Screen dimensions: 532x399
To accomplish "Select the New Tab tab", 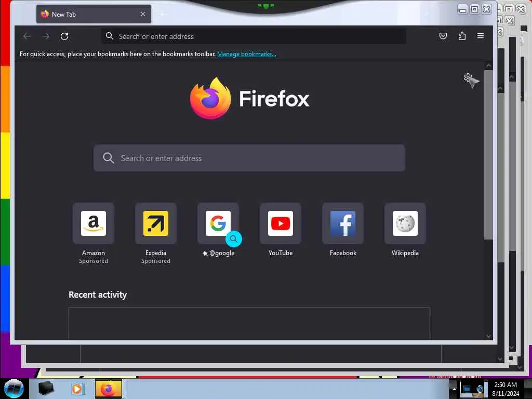I will (x=94, y=14).
